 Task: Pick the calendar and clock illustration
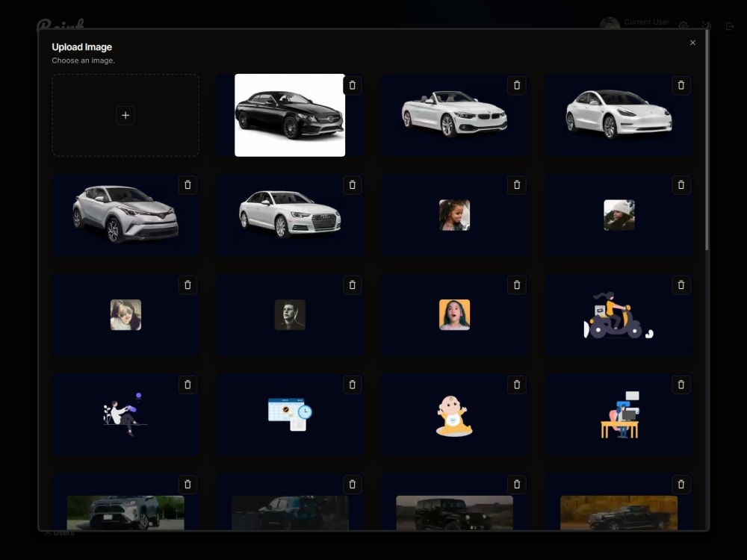290,414
